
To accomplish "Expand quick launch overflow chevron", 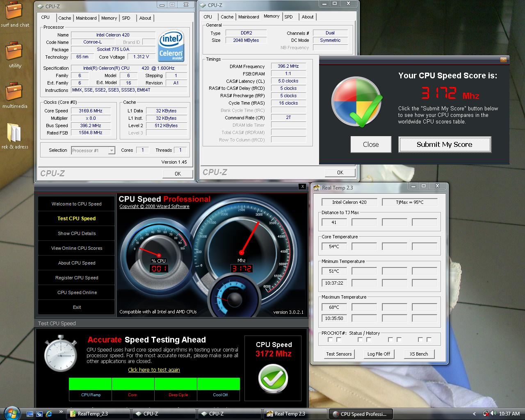I will coord(61,412).
